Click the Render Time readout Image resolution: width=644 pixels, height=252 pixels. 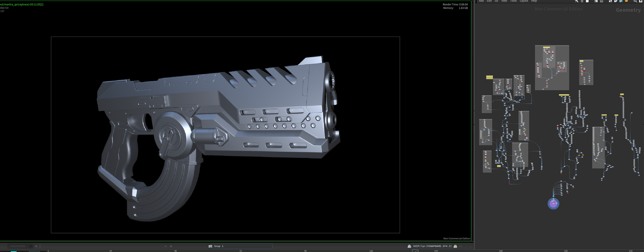(x=455, y=4)
